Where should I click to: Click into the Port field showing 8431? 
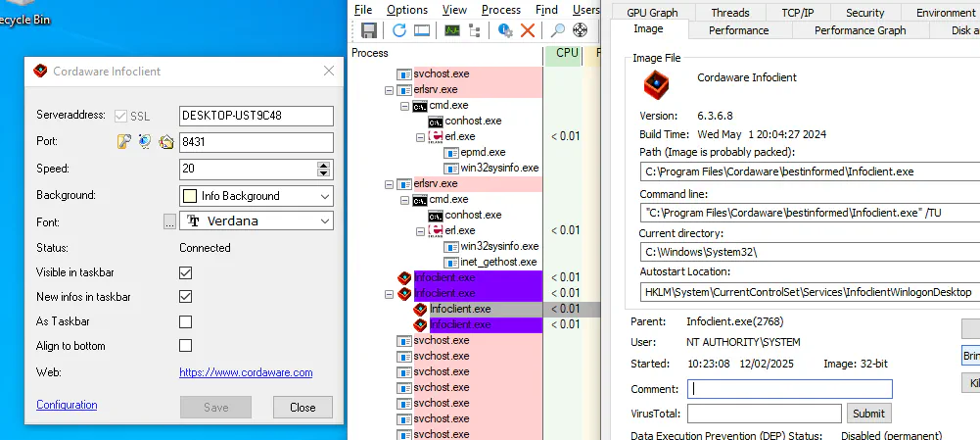257,142
